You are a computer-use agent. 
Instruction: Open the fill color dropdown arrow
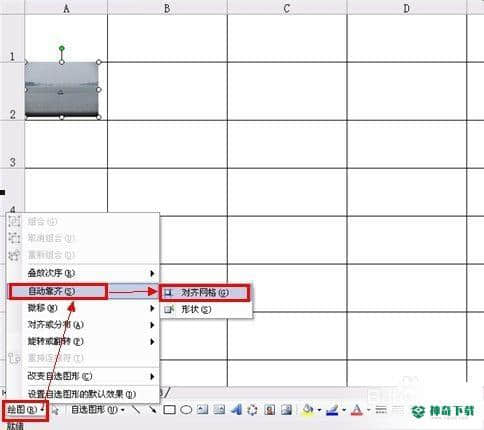(x=320, y=410)
